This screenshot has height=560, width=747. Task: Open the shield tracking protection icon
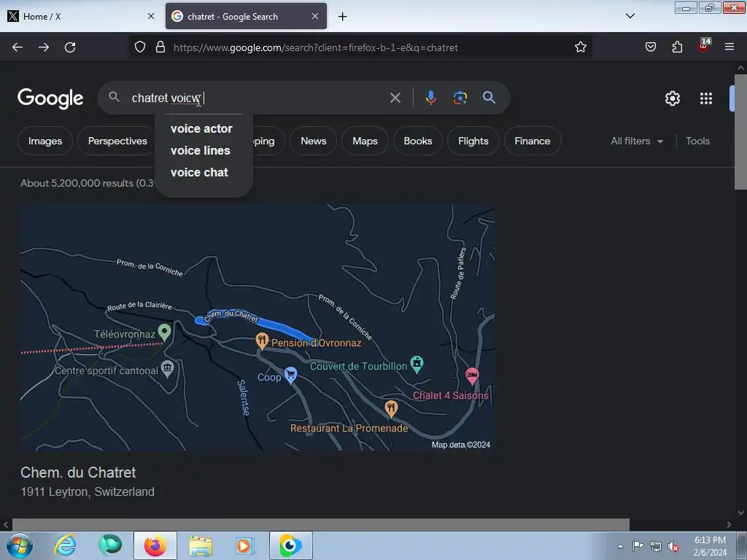point(139,47)
